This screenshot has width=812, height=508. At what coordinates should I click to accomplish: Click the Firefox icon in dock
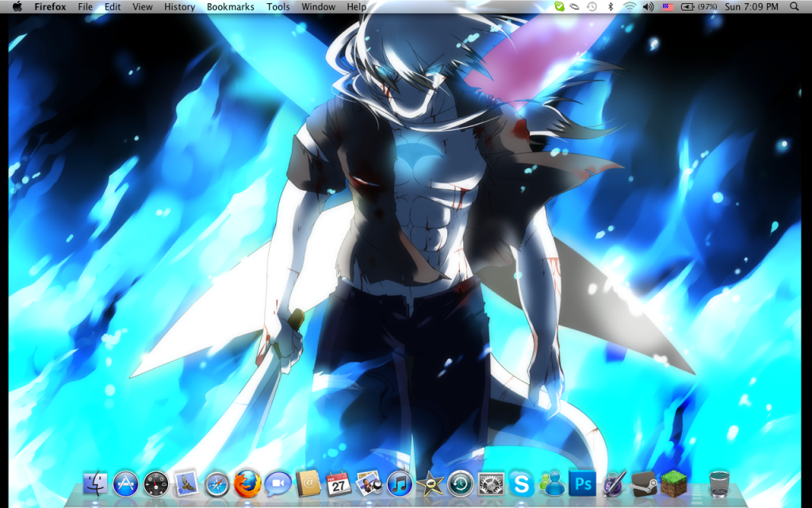[247, 484]
